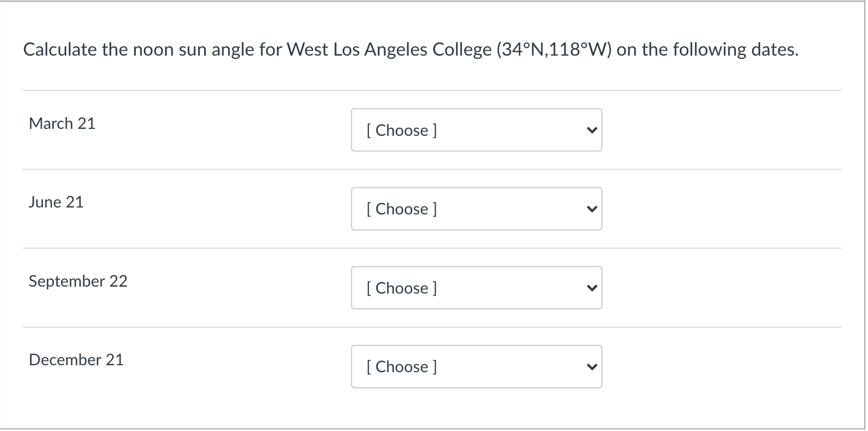
Task: Click the [ Choose ] placeholder text for June 21
Action: 401,209
